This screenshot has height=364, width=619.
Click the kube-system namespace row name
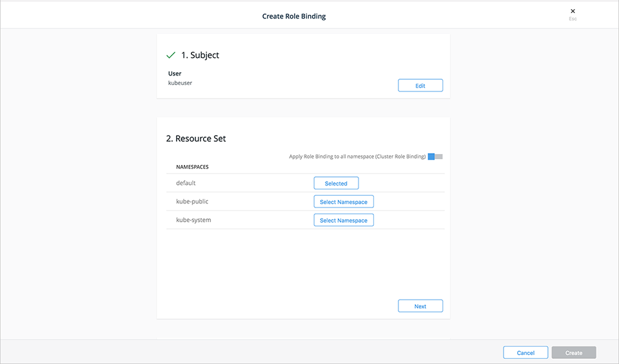coord(193,220)
